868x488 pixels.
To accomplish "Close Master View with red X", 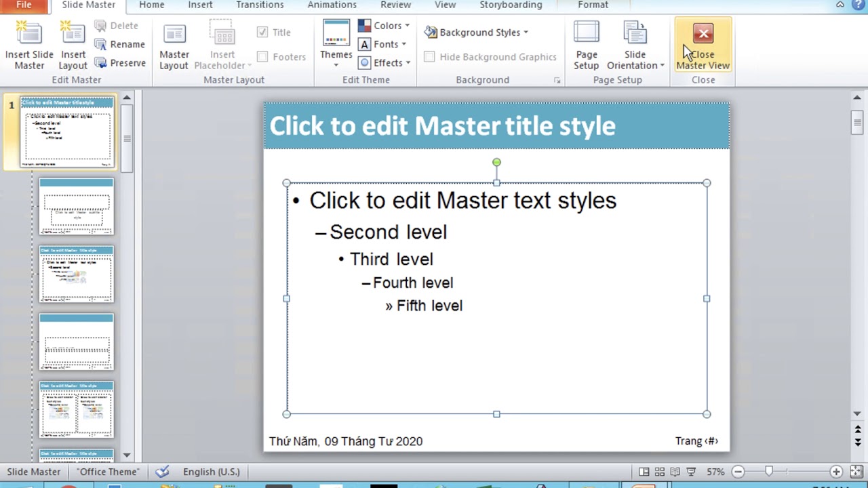I will click(x=703, y=45).
